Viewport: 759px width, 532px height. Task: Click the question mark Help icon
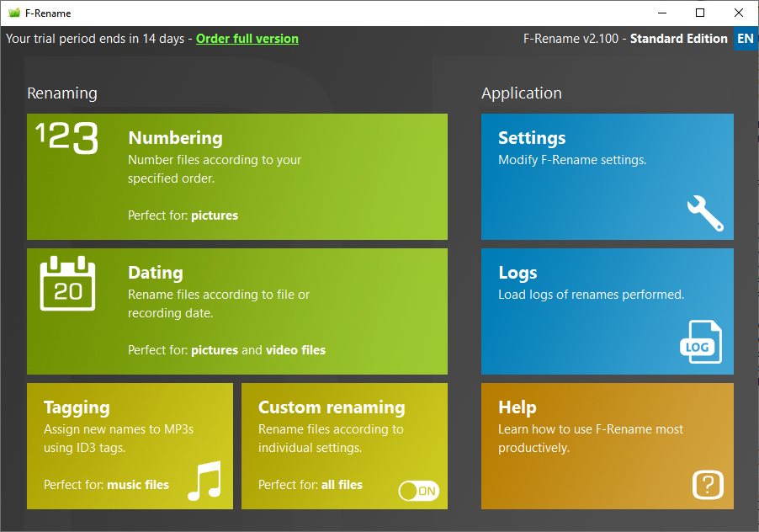[708, 485]
